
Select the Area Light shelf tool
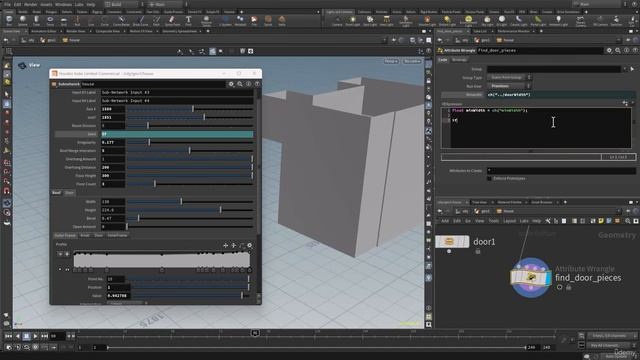(386, 21)
